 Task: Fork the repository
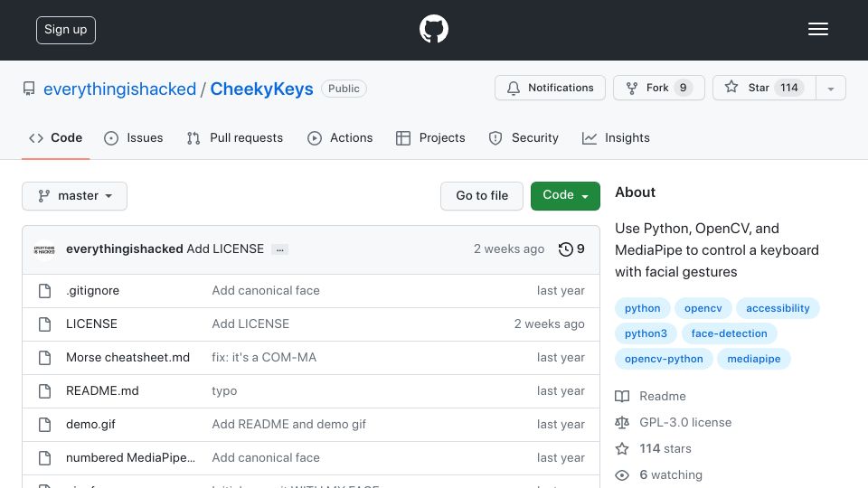[658, 88]
